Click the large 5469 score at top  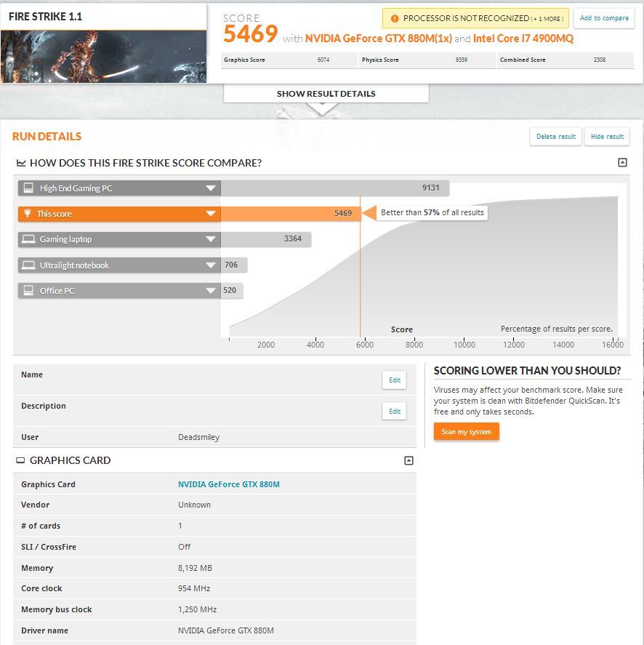pos(250,33)
